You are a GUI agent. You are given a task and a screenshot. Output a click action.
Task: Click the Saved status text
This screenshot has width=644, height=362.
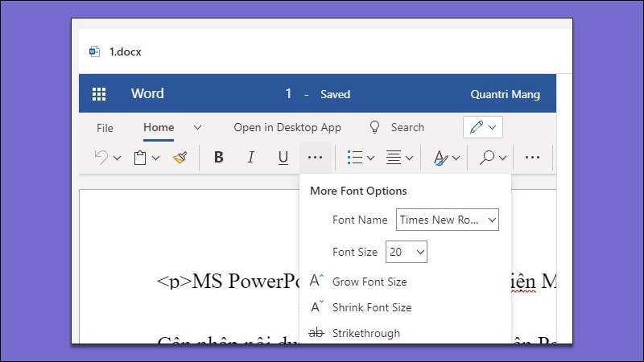[335, 94]
